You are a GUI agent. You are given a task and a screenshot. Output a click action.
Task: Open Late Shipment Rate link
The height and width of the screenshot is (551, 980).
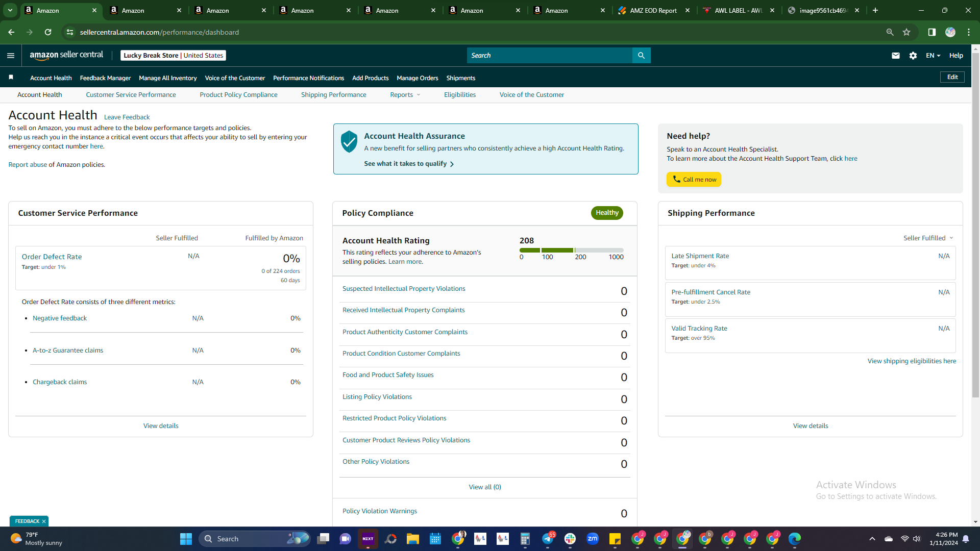pos(700,256)
